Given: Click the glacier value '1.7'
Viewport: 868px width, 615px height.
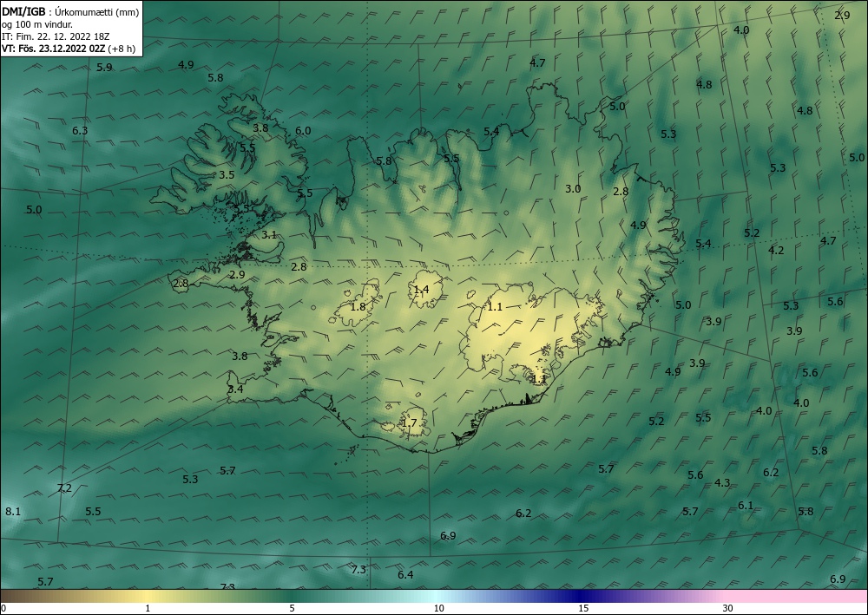Looking at the screenshot, I should click(x=409, y=423).
